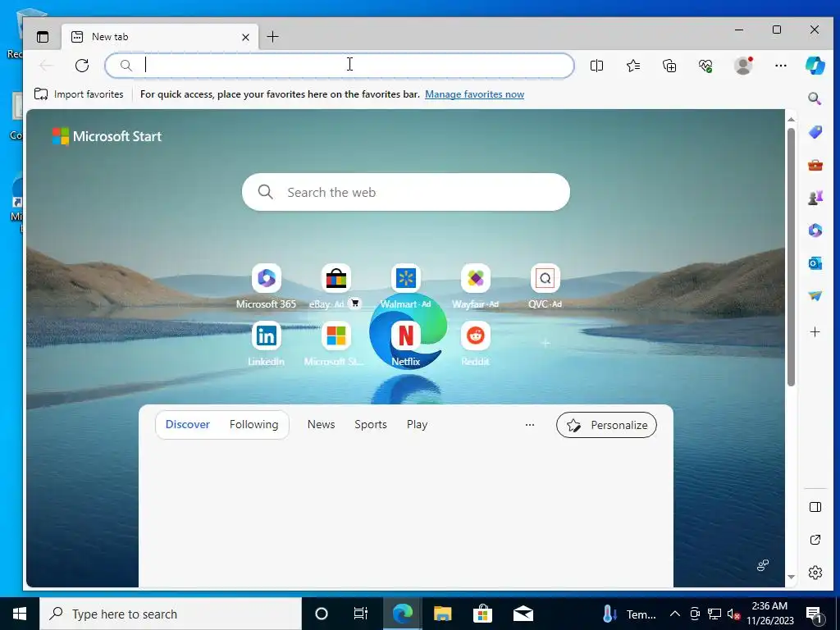Add a new quick link plus
840x630 pixels.
pos(546,343)
